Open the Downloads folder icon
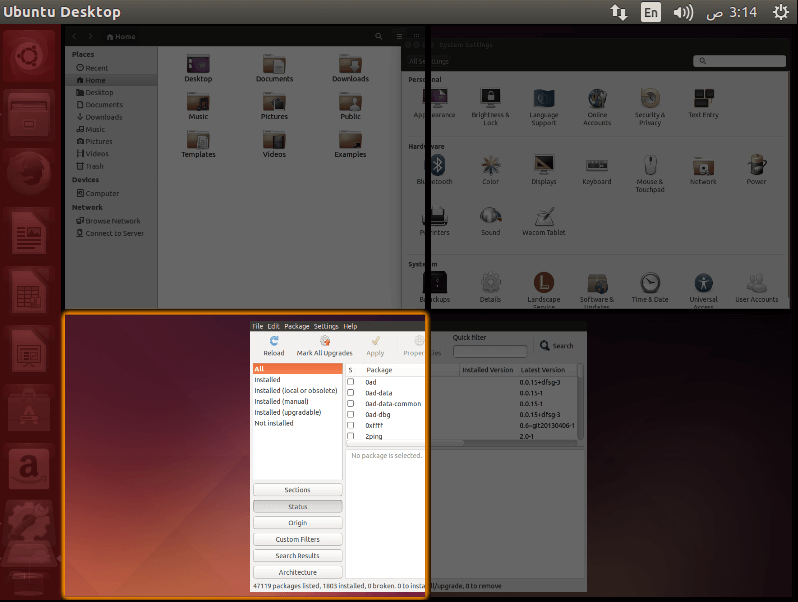The height and width of the screenshot is (602, 798). (350, 64)
